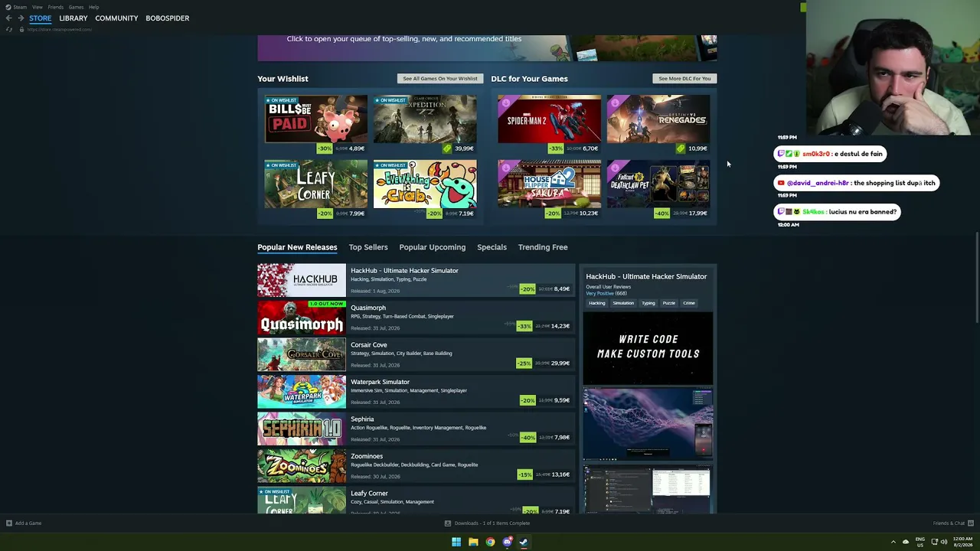This screenshot has height=551, width=980.
Task: Open the Windows Start menu
Action: coord(456,542)
